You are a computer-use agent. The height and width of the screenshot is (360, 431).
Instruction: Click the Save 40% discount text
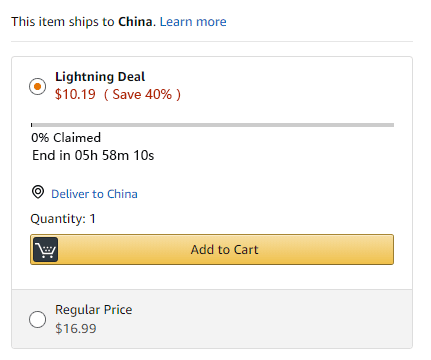coord(142,94)
